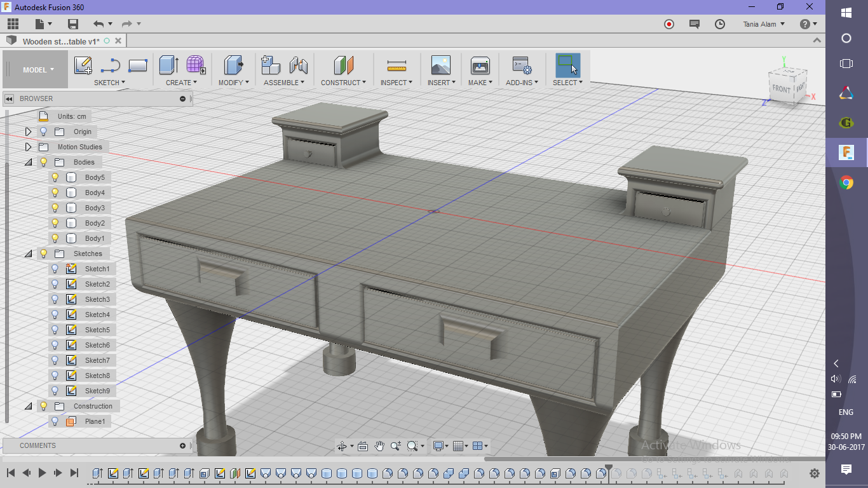This screenshot has height=488, width=868.
Task: Click the Look At navigation icon
Action: tap(363, 446)
